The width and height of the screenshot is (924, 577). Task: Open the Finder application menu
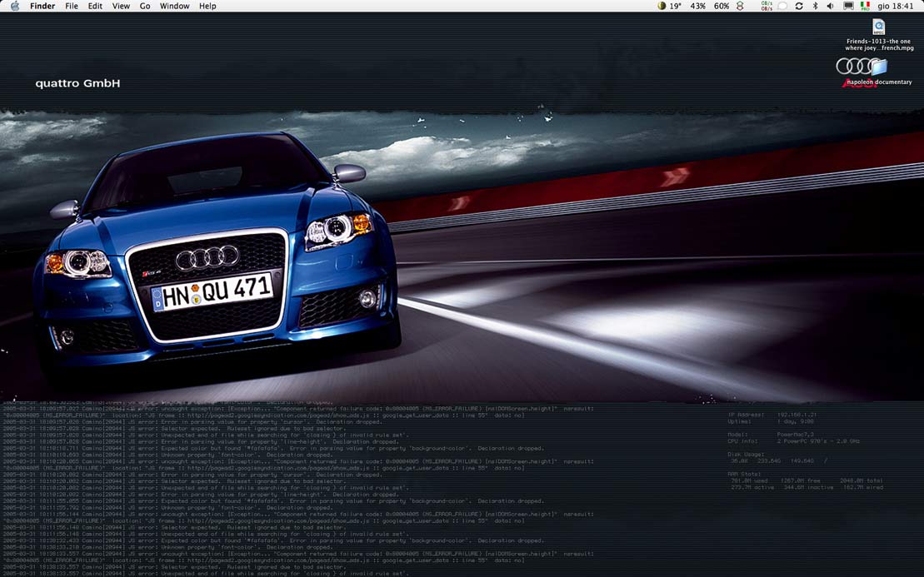(x=42, y=6)
